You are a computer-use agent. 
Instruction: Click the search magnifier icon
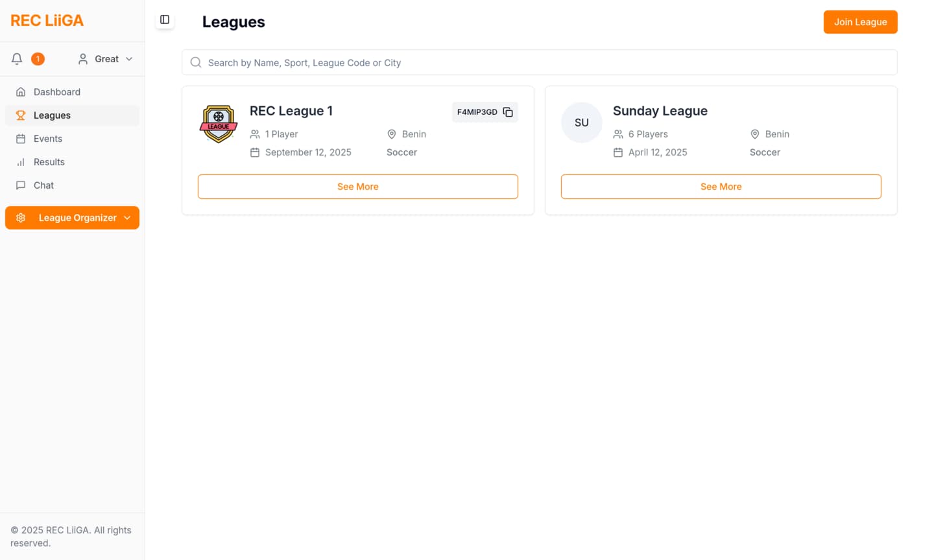(x=196, y=63)
